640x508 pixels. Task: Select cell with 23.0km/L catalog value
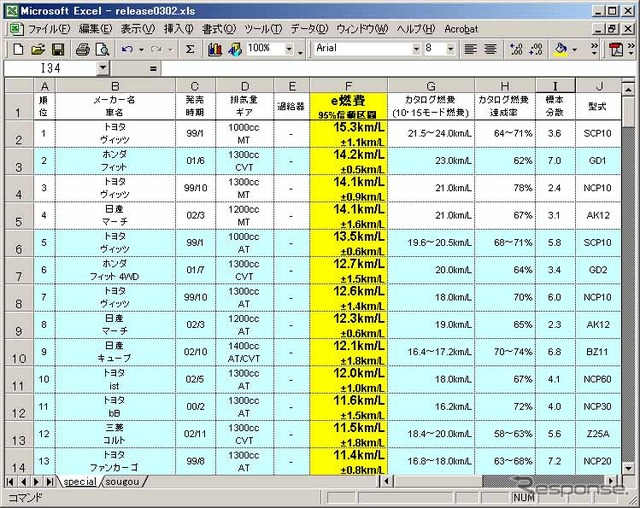click(x=431, y=161)
